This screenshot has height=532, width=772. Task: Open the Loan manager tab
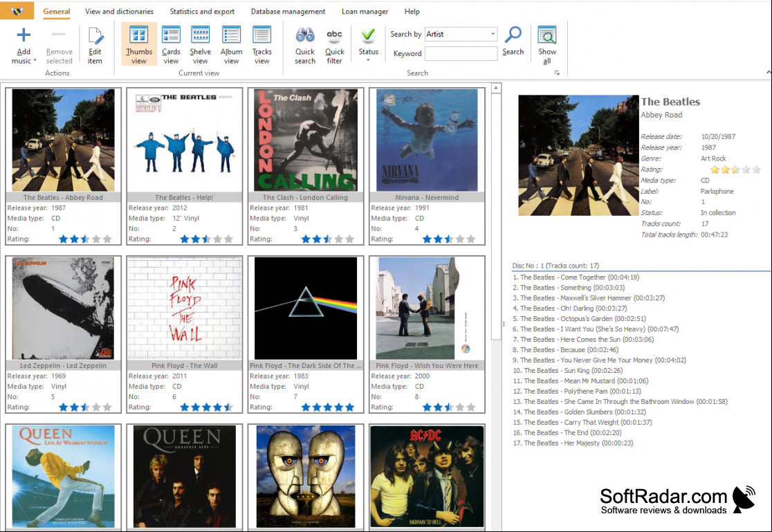coord(365,11)
